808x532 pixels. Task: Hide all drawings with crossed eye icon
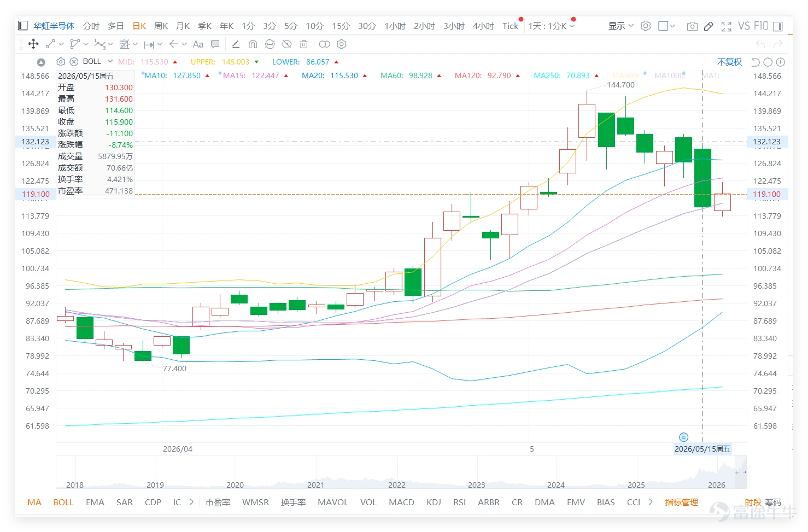coord(286,44)
